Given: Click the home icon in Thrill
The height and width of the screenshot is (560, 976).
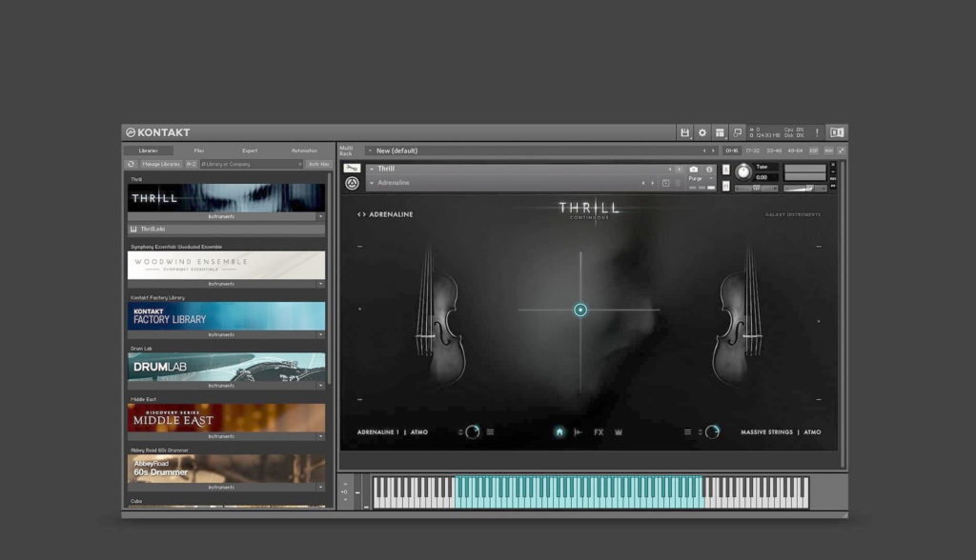Looking at the screenshot, I should point(559,431).
